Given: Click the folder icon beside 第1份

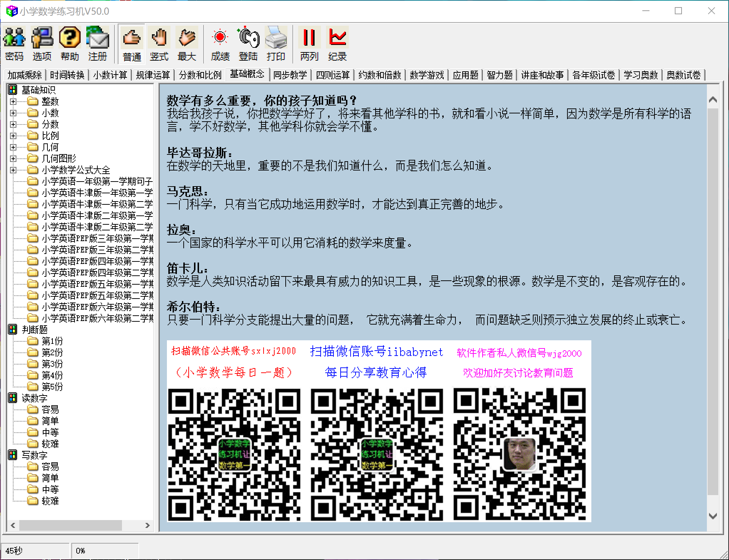Looking at the screenshot, I should click(x=33, y=341).
